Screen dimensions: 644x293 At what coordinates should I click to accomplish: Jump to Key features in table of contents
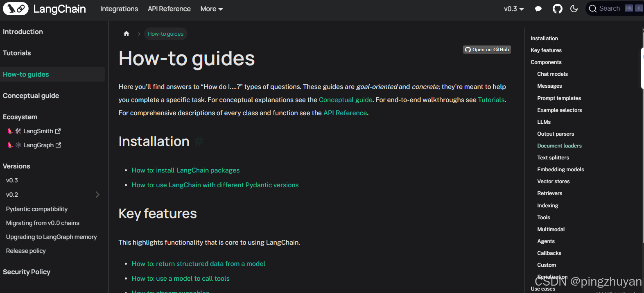tap(546, 50)
